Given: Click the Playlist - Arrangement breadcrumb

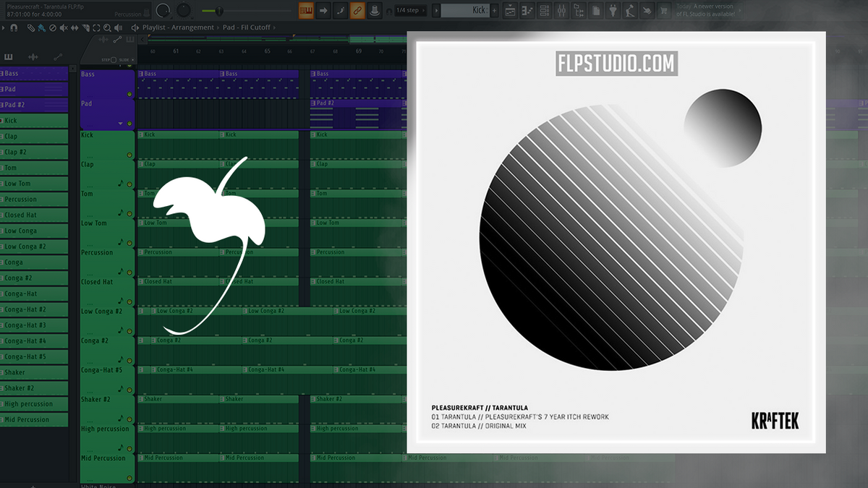Looking at the screenshot, I should click(x=177, y=27).
